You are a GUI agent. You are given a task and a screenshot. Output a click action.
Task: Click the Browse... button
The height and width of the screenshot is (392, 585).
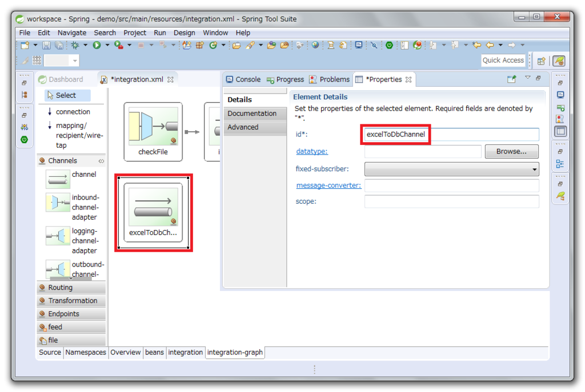click(511, 151)
